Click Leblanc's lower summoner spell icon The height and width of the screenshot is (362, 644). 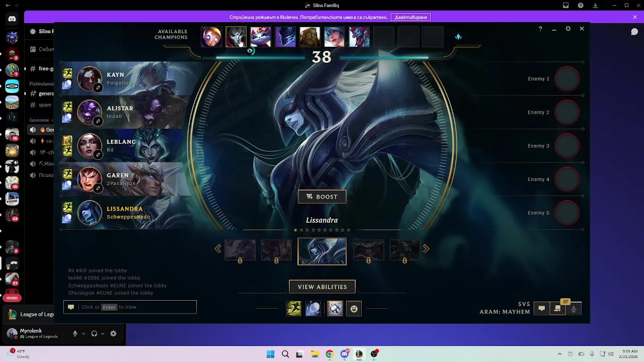click(x=67, y=151)
